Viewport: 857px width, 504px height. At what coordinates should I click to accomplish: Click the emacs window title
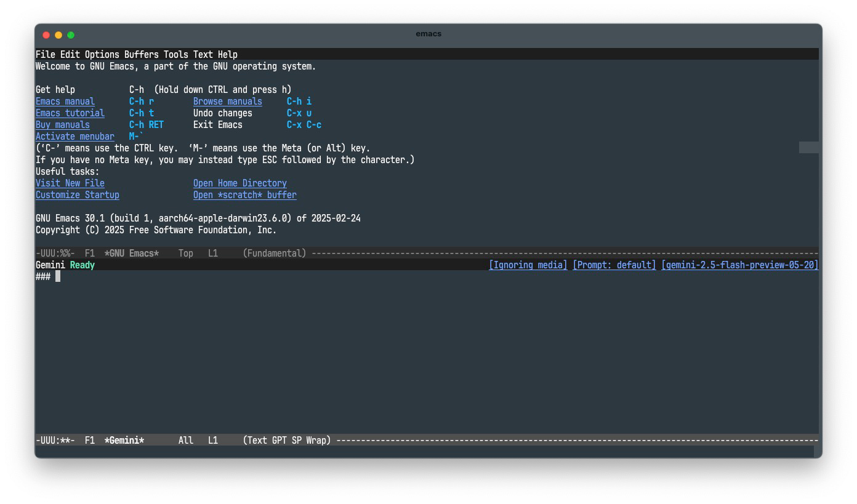428,34
